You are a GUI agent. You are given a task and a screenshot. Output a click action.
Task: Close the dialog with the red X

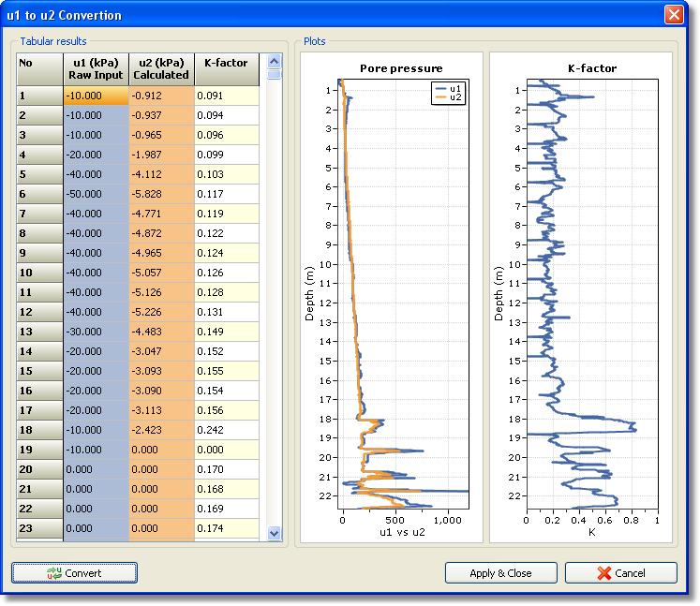pyautogui.click(x=673, y=15)
